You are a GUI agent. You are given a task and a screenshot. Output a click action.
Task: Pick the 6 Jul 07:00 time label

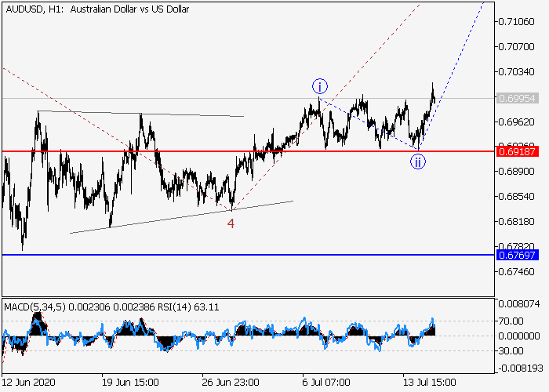click(328, 382)
